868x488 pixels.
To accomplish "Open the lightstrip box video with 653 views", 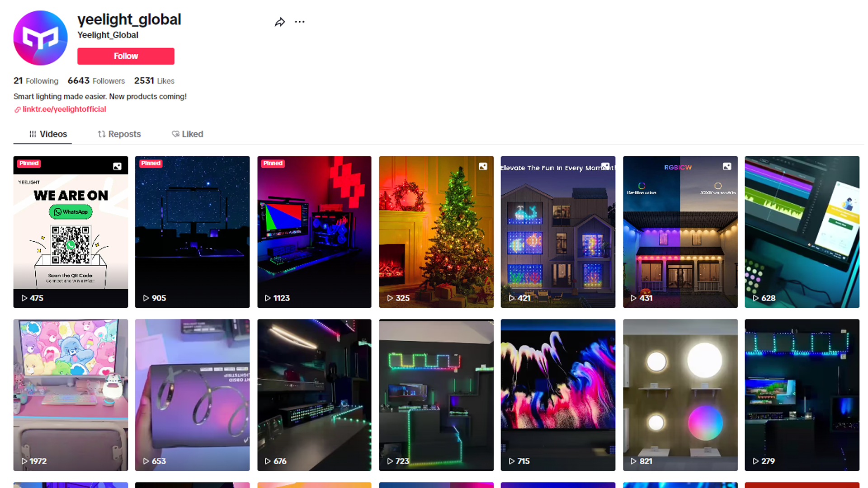I will coord(192,395).
